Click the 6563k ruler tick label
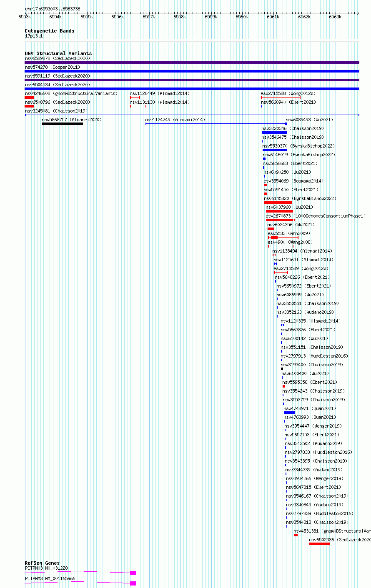The width and height of the screenshot is (371, 588). coord(335,17)
